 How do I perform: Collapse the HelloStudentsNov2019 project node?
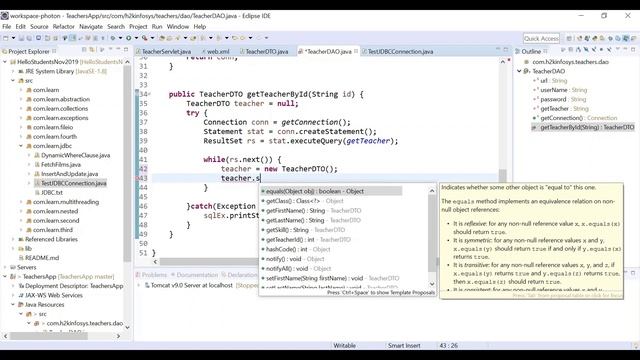pyautogui.click(x=5, y=62)
